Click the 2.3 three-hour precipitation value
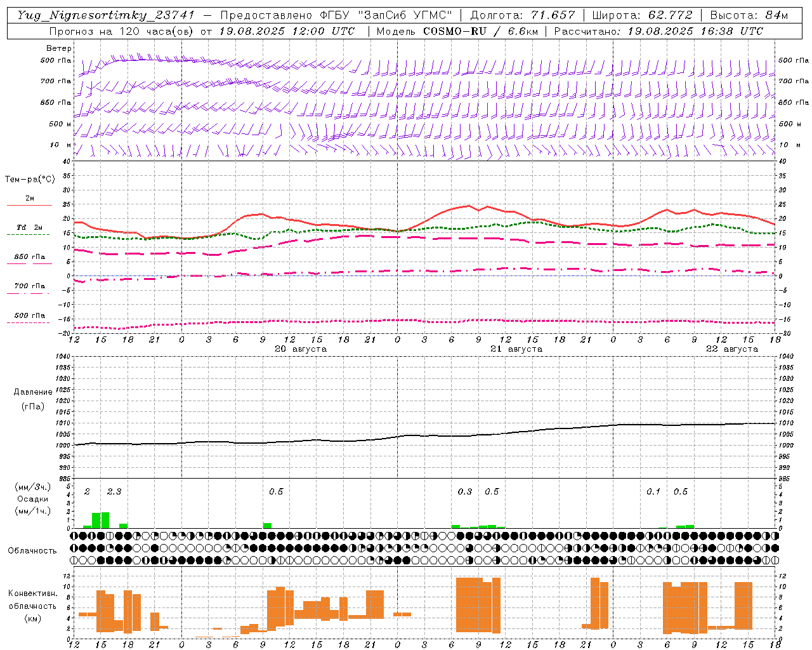812x650 pixels. [114, 492]
